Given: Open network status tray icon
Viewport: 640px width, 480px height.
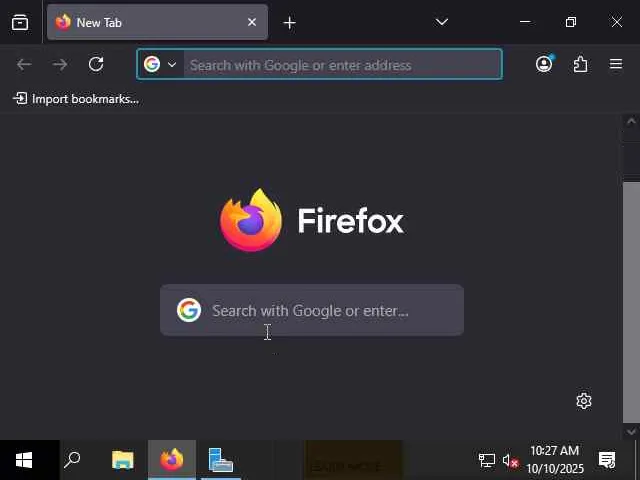Looking at the screenshot, I should tap(487, 461).
